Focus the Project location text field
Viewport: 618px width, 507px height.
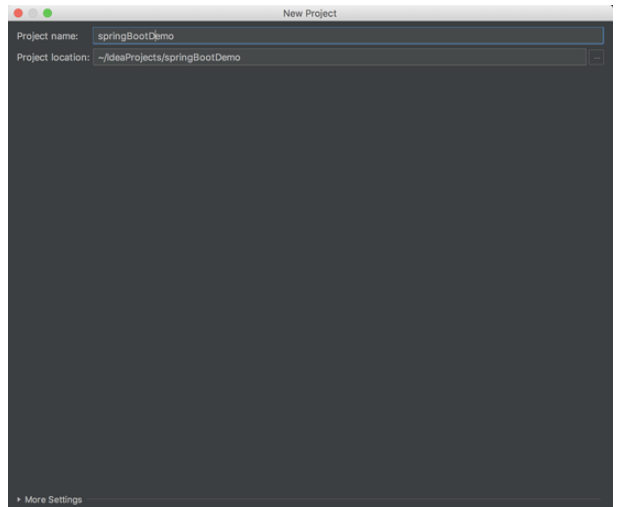340,58
